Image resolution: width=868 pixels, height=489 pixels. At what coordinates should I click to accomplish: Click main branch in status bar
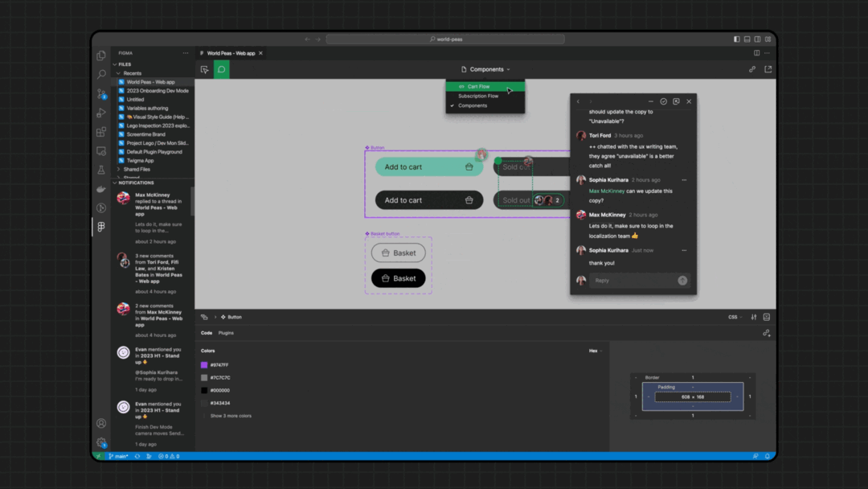coord(118,456)
